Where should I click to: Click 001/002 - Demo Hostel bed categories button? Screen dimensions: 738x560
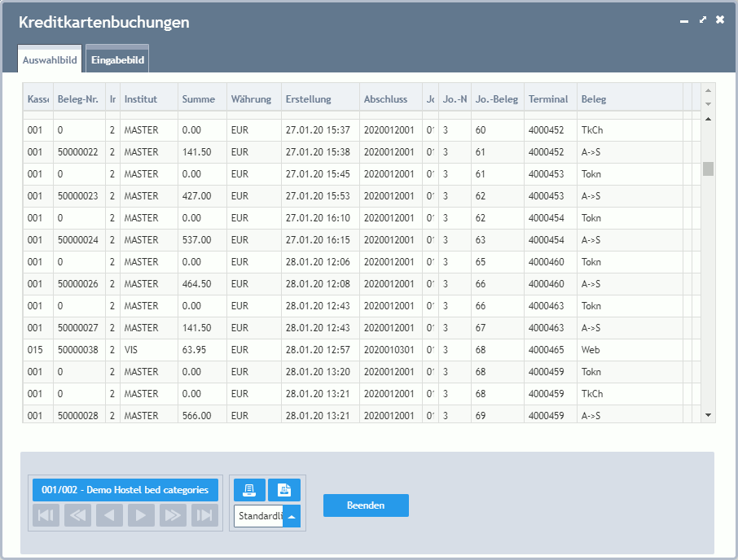point(125,490)
